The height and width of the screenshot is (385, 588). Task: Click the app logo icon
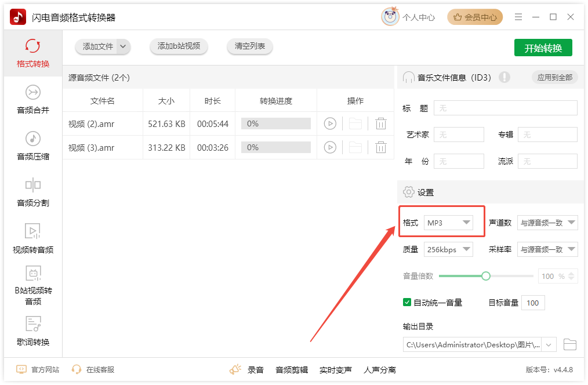18,17
